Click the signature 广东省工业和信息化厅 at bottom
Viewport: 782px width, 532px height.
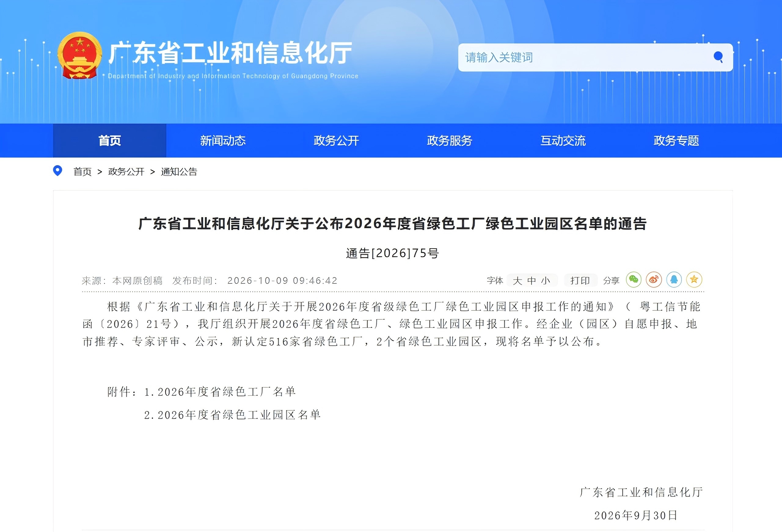click(641, 492)
